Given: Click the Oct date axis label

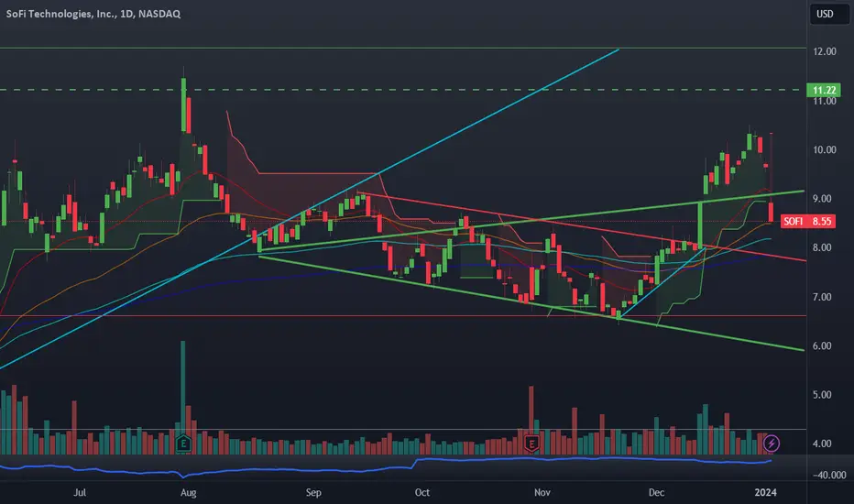Looking at the screenshot, I should tap(422, 493).
